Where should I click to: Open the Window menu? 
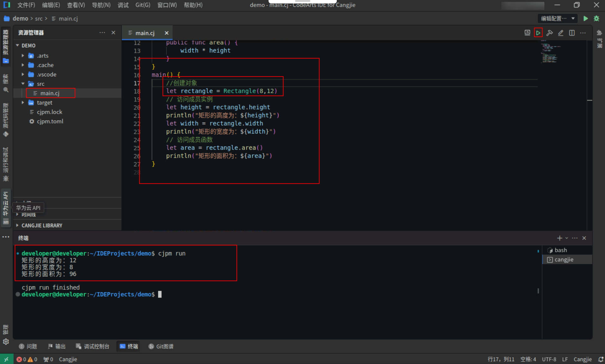tap(167, 5)
